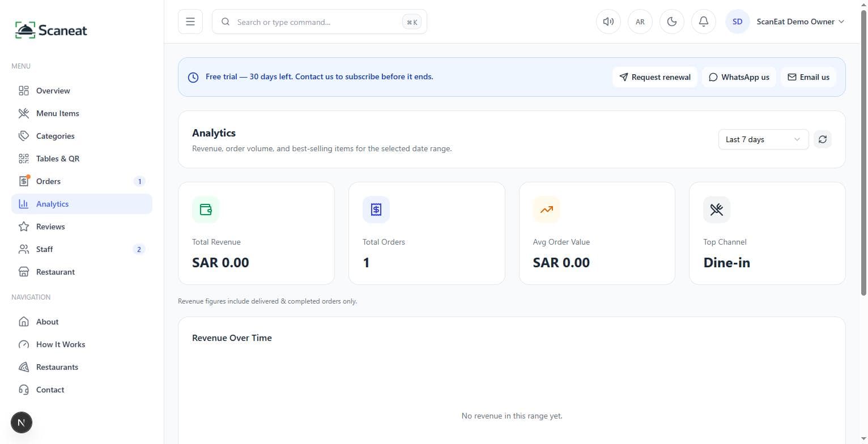Open the Overview menu item

pos(82,91)
